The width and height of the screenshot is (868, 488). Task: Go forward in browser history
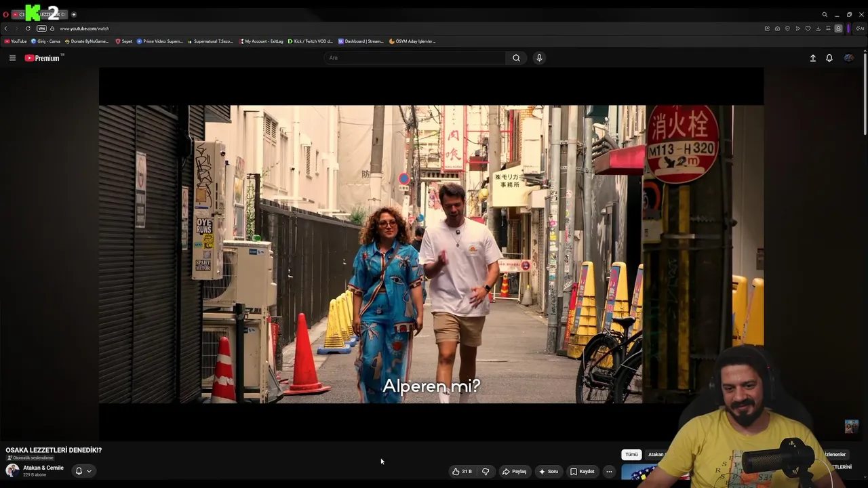[16, 28]
